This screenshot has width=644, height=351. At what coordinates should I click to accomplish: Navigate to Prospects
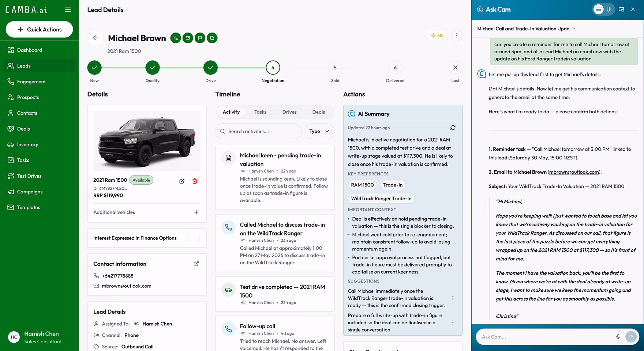pyautogui.click(x=39, y=97)
